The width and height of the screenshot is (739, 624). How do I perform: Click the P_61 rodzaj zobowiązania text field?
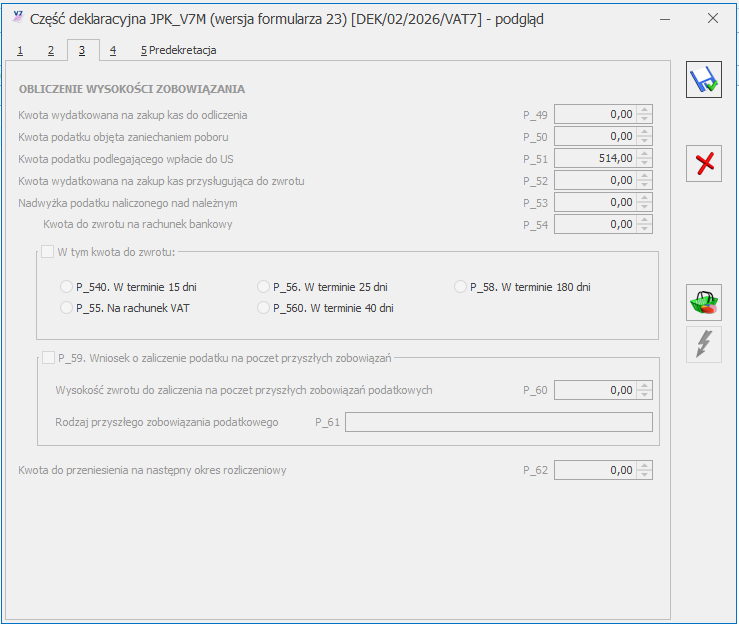pyautogui.click(x=498, y=422)
